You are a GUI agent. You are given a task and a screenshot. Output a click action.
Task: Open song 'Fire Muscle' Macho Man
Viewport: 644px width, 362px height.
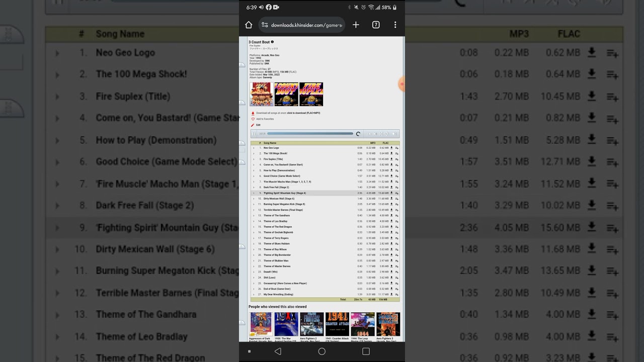point(287,182)
